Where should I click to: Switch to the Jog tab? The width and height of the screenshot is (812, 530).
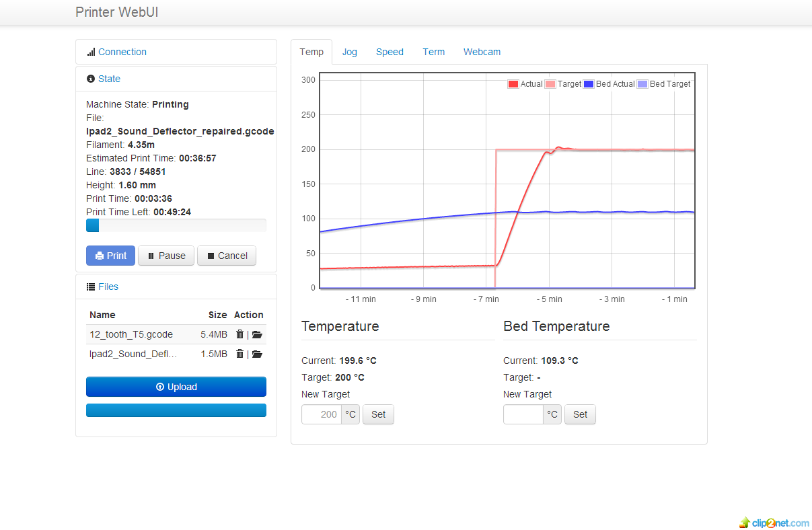[350, 52]
